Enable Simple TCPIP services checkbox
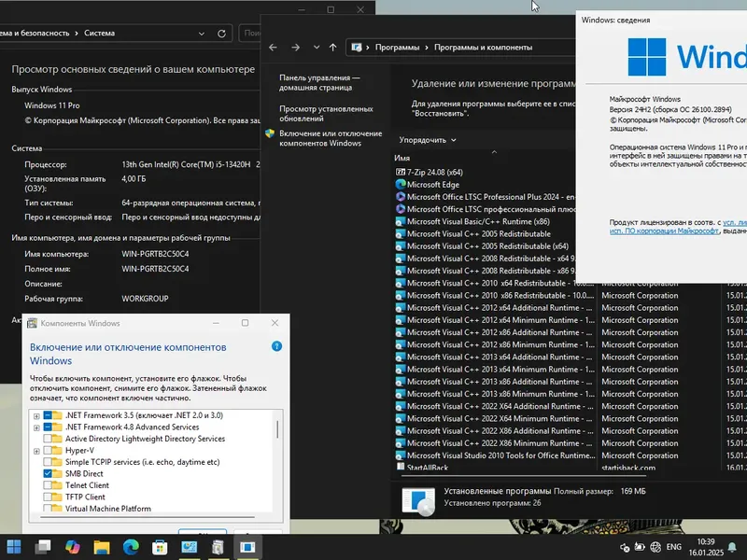 click(48, 462)
